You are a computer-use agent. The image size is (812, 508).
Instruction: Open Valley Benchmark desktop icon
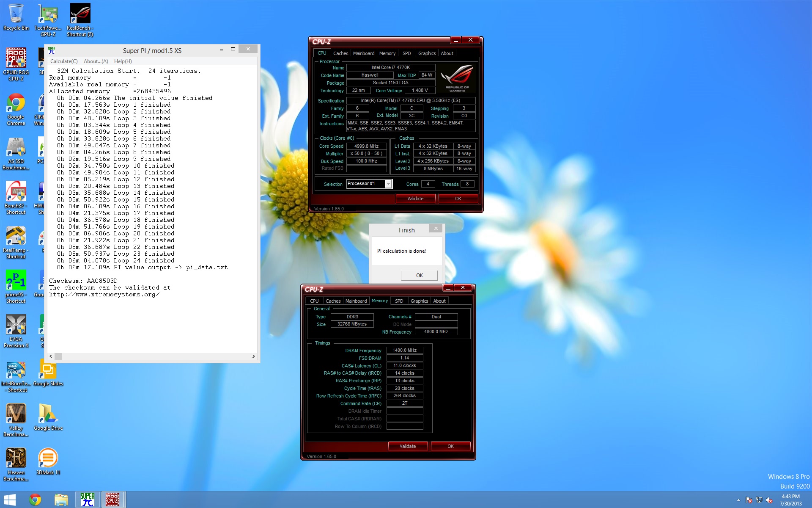tap(16, 420)
